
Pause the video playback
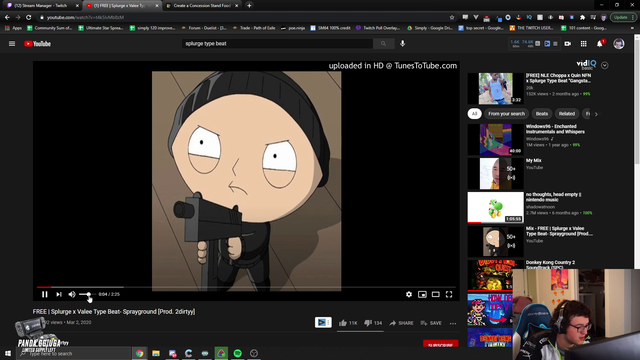[45, 294]
